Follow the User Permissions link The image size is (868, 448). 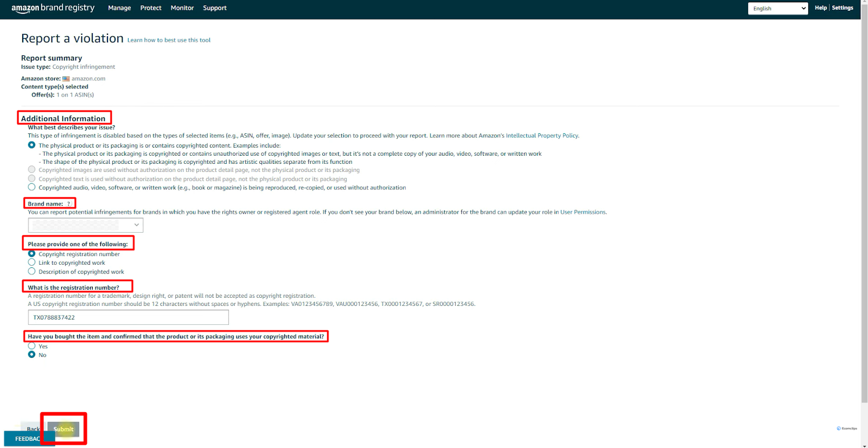tap(583, 212)
